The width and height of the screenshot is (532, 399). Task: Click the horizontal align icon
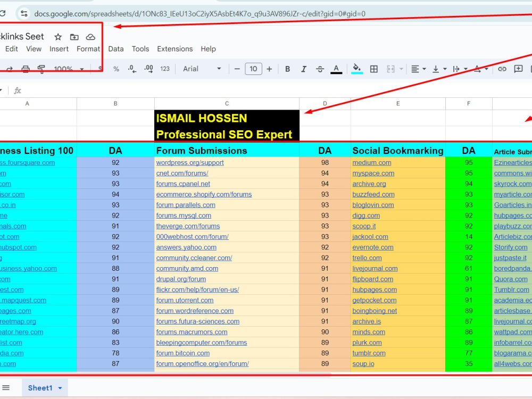[x=415, y=69]
